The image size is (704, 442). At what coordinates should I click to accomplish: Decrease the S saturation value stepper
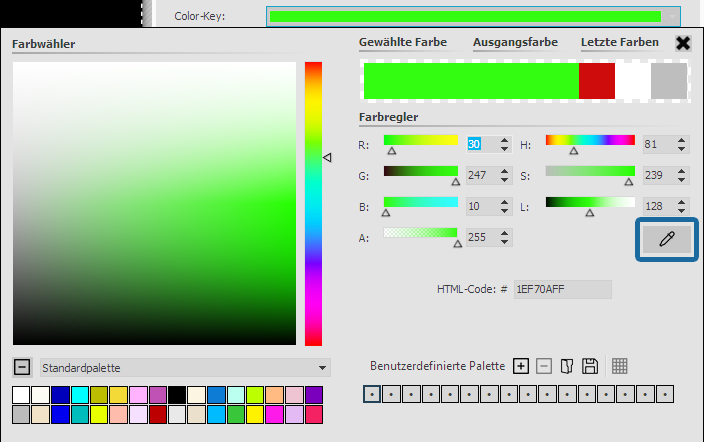click(682, 180)
